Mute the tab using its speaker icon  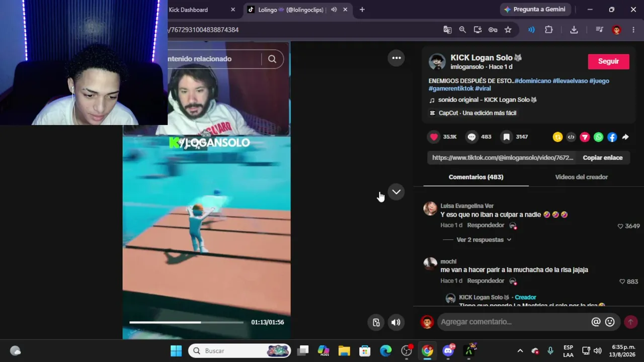click(x=334, y=10)
